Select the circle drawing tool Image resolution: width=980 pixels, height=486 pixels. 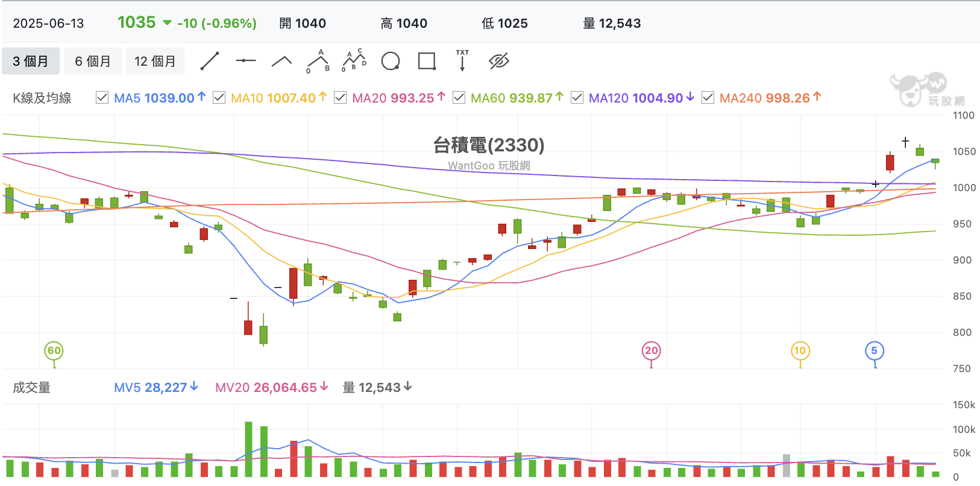point(391,61)
